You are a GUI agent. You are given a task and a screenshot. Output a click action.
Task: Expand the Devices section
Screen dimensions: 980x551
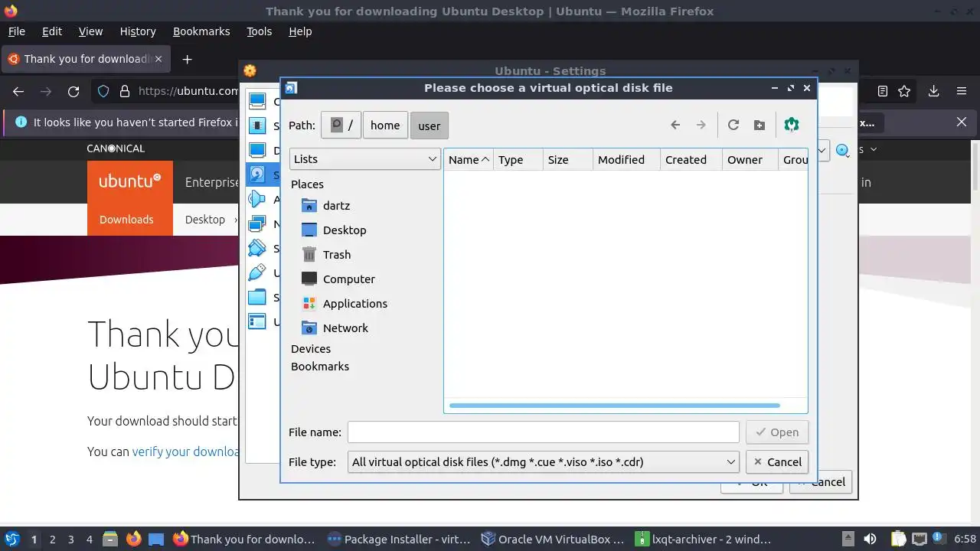(x=311, y=349)
